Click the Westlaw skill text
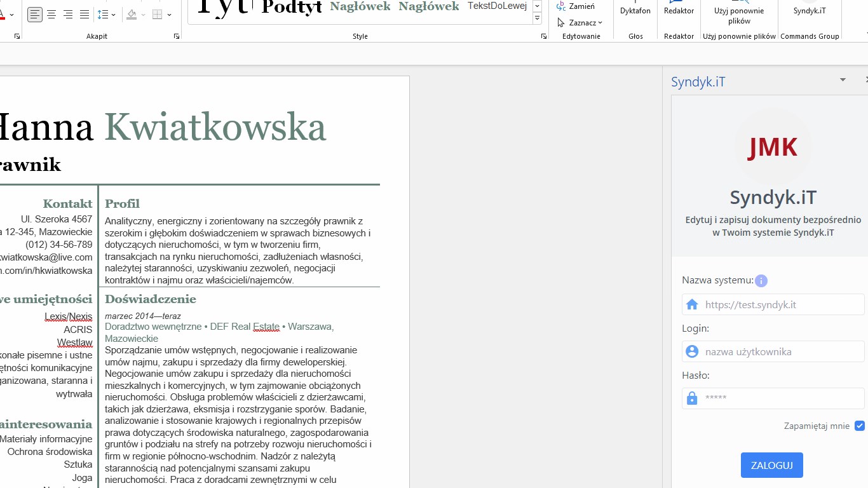This screenshot has height=488, width=868. [74, 342]
